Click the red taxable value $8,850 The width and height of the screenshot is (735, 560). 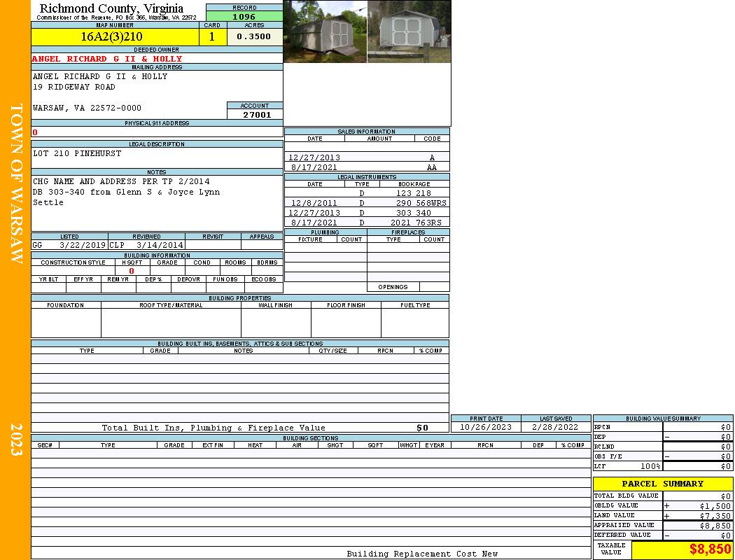pyautogui.click(x=710, y=549)
